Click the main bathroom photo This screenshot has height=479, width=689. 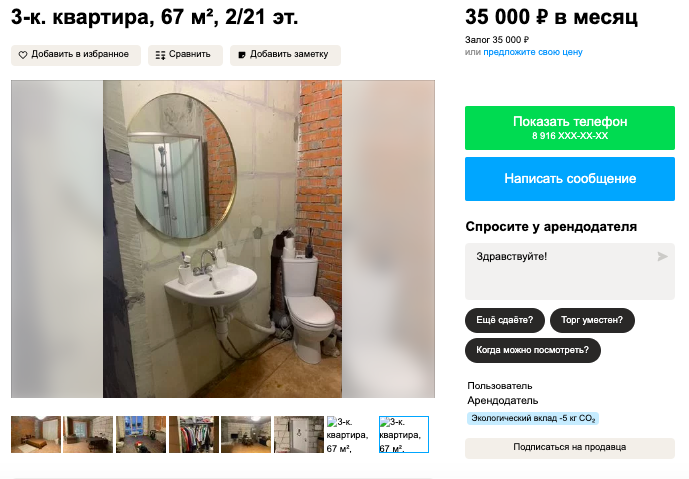222,239
